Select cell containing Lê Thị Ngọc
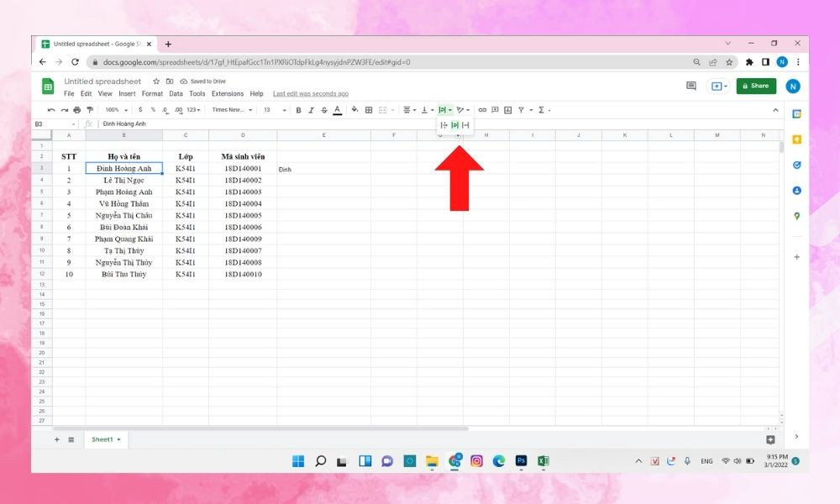The image size is (840, 504). pyautogui.click(x=123, y=180)
